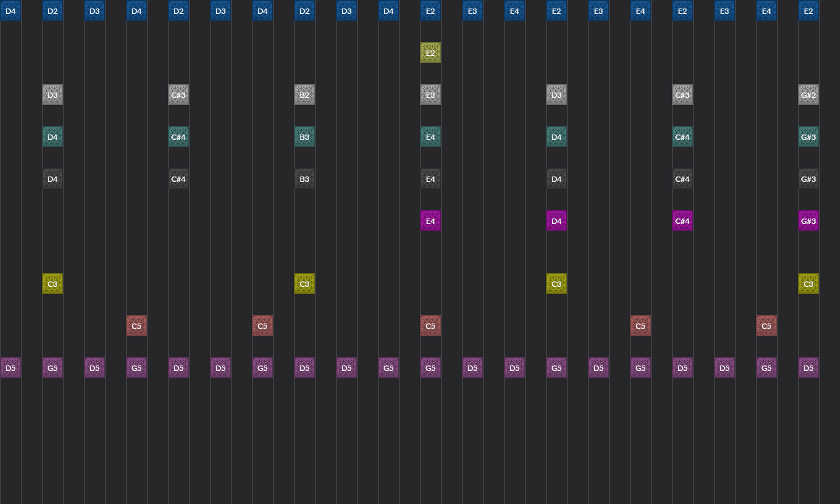Select the purple G5 note below the E2 column
Viewport: 840px width, 504px height.
[x=430, y=367]
